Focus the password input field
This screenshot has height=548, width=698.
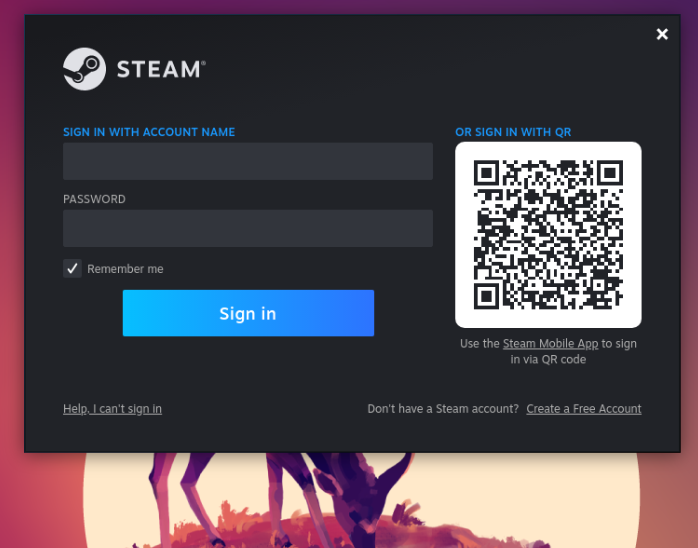point(248,228)
